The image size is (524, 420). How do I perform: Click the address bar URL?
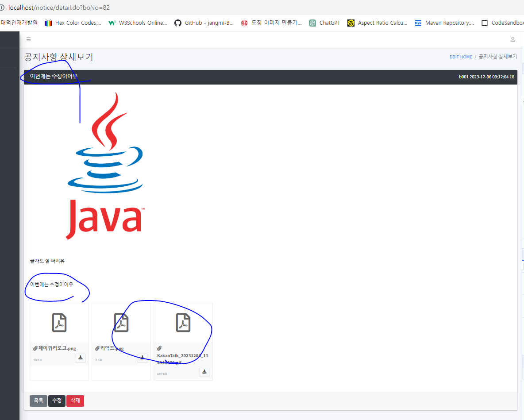click(x=59, y=8)
